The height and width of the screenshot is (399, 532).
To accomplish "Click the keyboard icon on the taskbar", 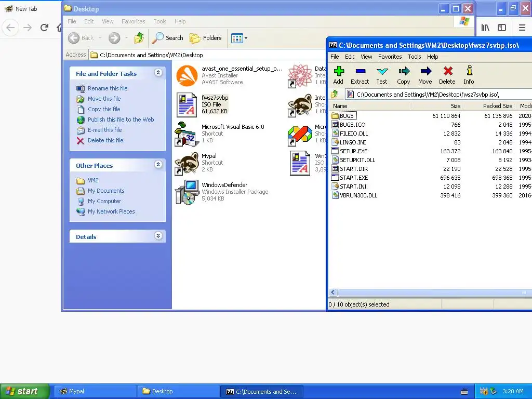I will pos(464,392).
